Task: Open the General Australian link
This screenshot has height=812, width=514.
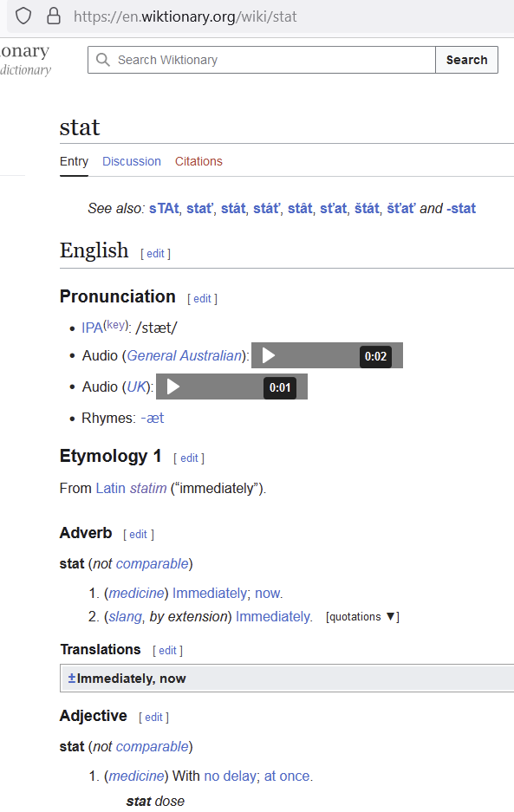Action: pos(184,356)
